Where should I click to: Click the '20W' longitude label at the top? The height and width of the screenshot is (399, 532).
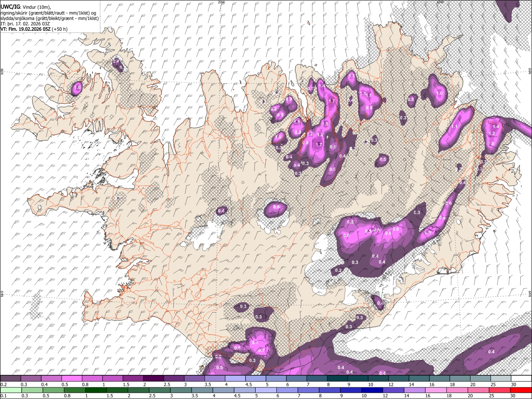[x=221, y=2]
